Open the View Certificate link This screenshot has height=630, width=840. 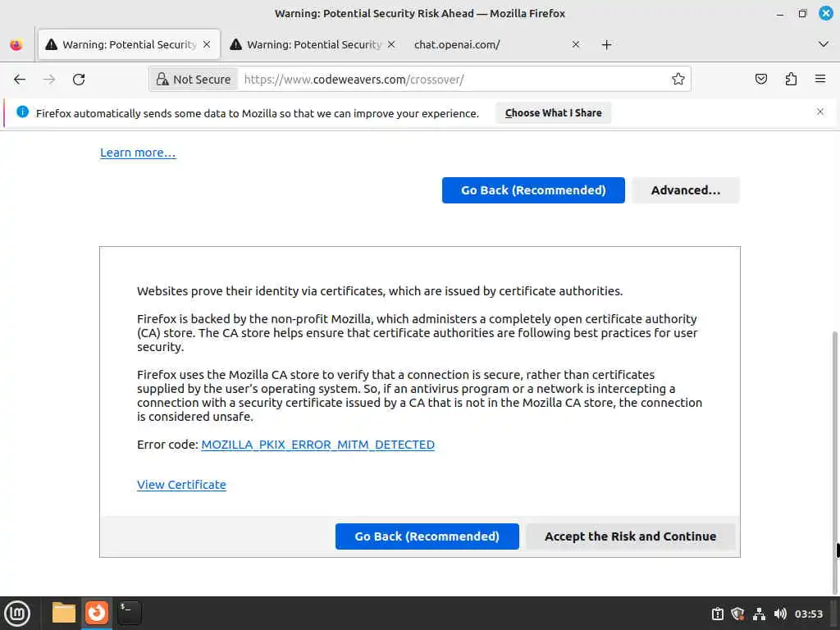pos(181,485)
